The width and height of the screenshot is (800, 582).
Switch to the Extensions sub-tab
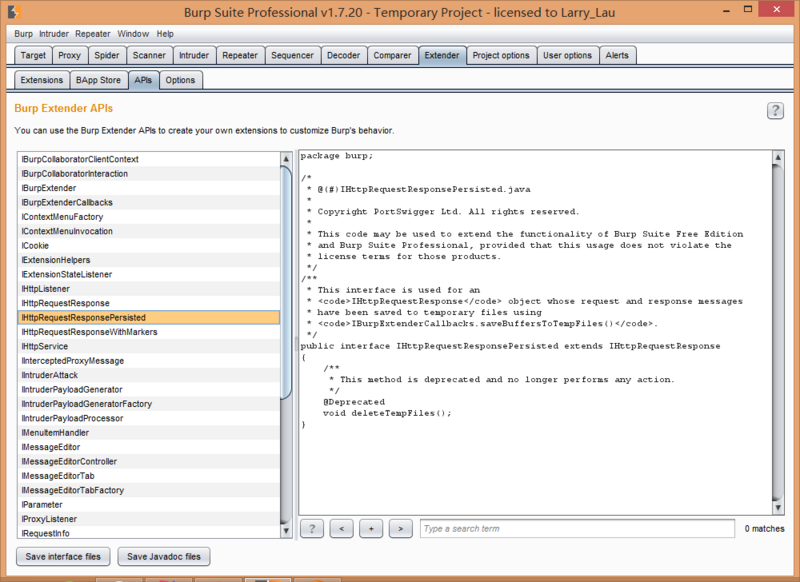pyautogui.click(x=41, y=80)
